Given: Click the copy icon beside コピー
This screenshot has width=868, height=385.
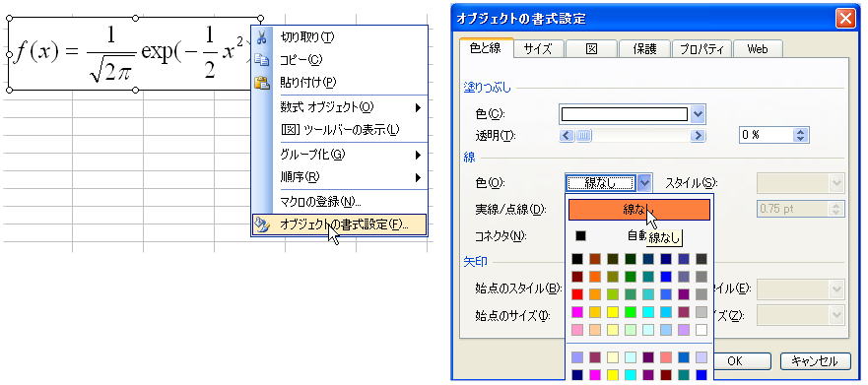Looking at the screenshot, I should (x=261, y=60).
